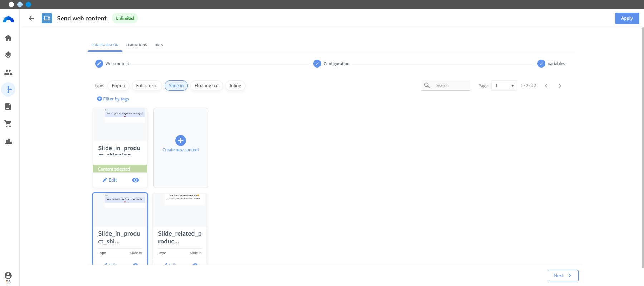This screenshot has width=644, height=286.
Task: Click the selected content card thumbnail preview
Action: (x=120, y=125)
